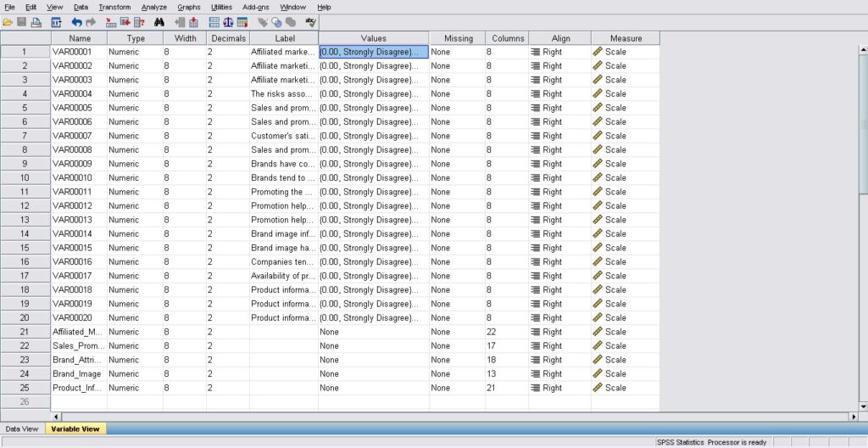This screenshot has width=868, height=448.
Task: Click the Measure column header
Action: (x=626, y=38)
